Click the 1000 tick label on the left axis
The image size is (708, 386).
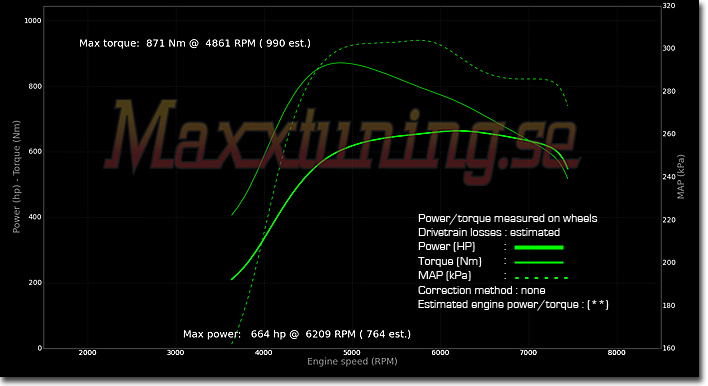[33, 21]
